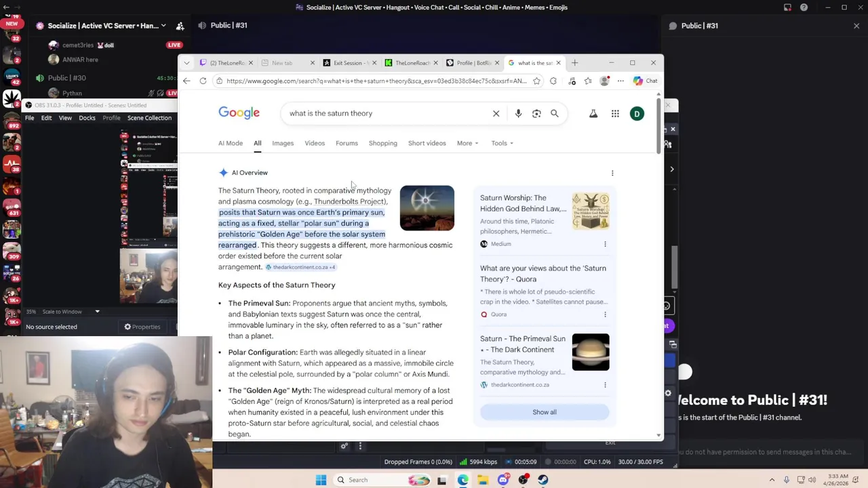Run the search with the magnifier icon

(555, 113)
